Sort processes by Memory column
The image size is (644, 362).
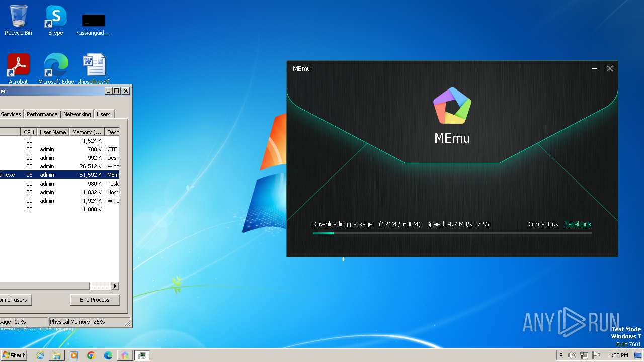(87, 132)
